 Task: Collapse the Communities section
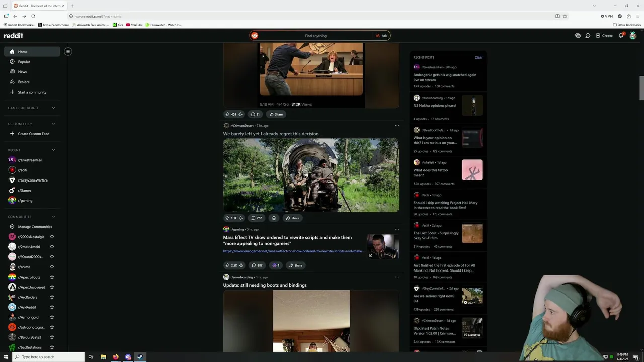coord(53,217)
